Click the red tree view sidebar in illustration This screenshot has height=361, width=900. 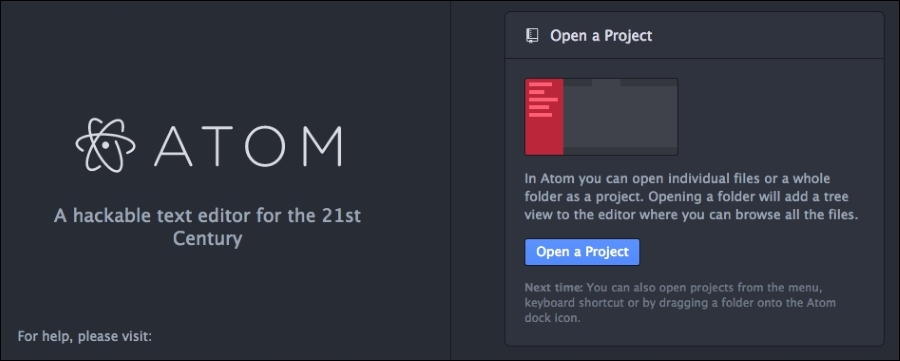544,117
